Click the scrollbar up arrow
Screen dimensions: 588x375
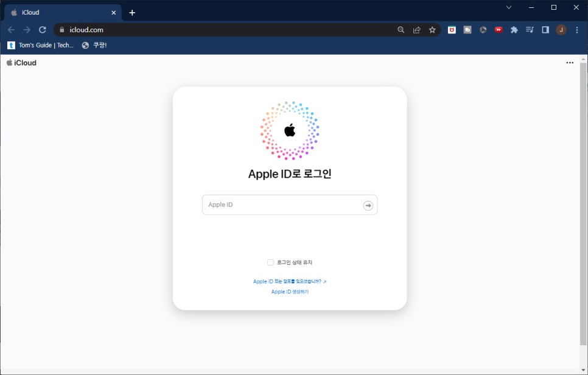coord(583,59)
